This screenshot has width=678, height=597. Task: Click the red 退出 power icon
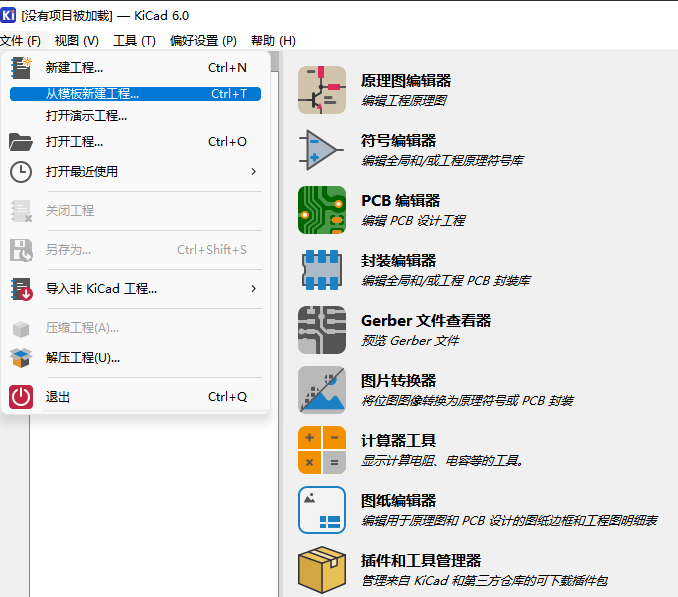(x=21, y=397)
